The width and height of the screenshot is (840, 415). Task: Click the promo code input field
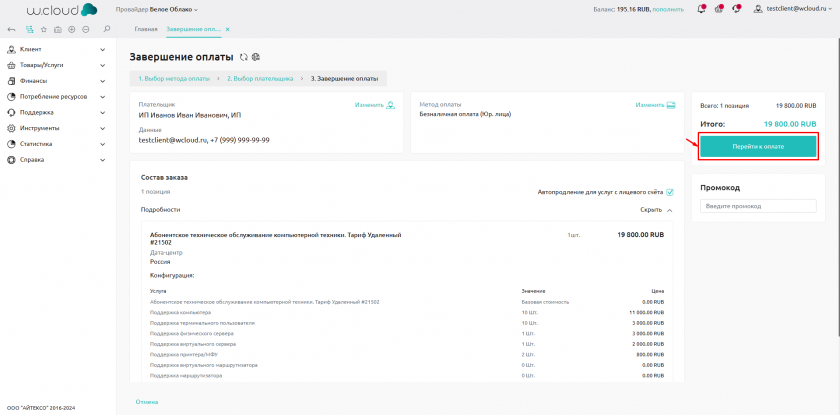point(758,206)
